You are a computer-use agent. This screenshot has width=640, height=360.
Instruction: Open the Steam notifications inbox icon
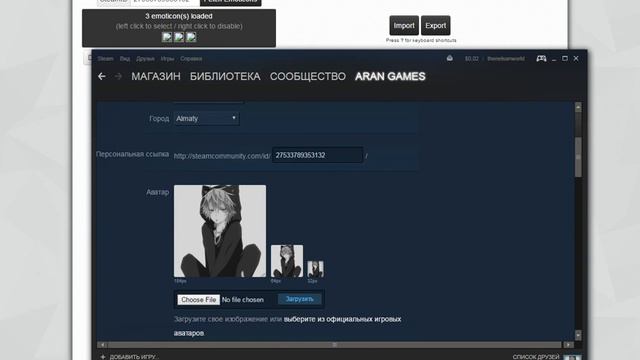pyautogui.click(x=449, y=58)
